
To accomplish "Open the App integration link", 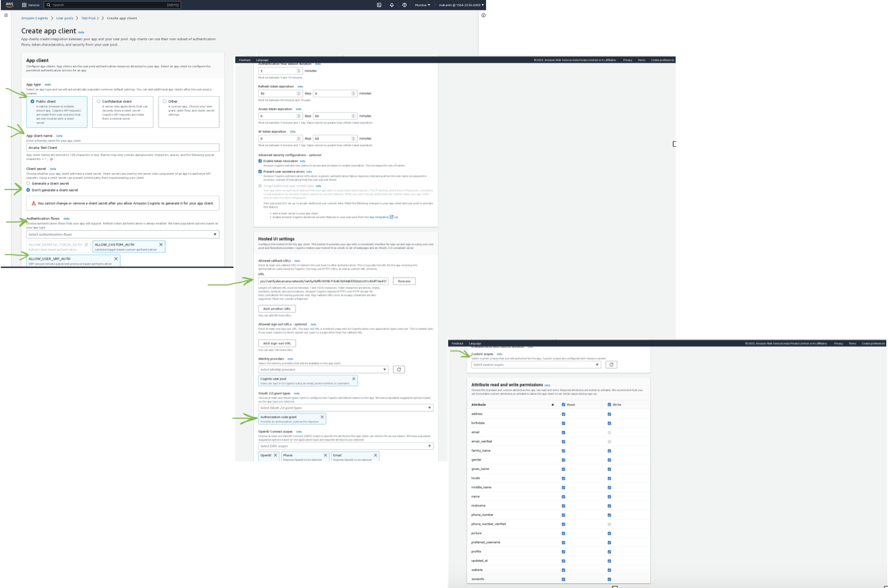I will [x=379, y=217].
